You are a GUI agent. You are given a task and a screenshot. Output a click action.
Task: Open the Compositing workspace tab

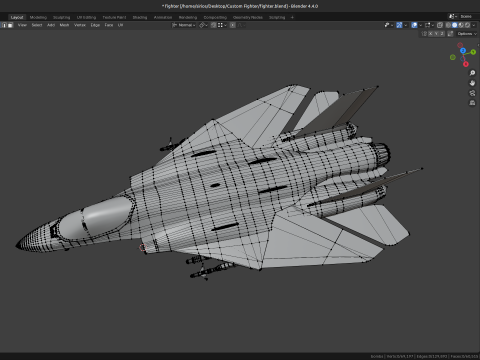tap(215, 17)
